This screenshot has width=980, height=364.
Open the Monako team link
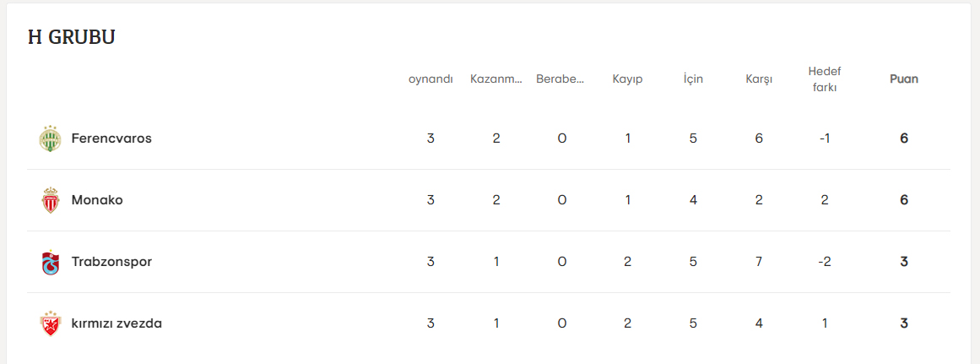point(97,200)
